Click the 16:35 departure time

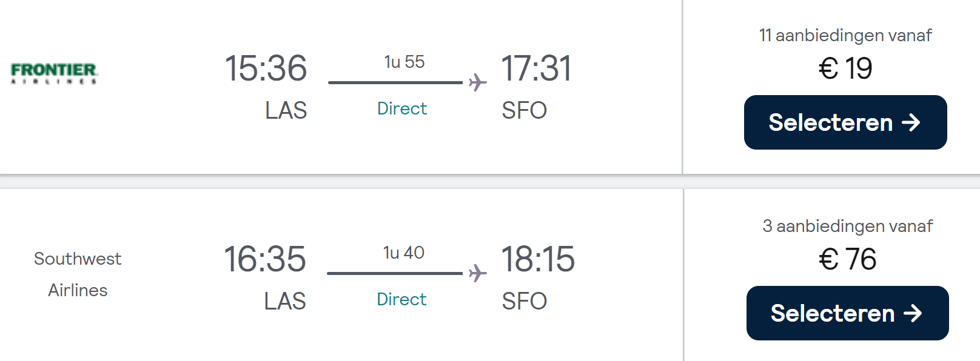coord(265,259)
